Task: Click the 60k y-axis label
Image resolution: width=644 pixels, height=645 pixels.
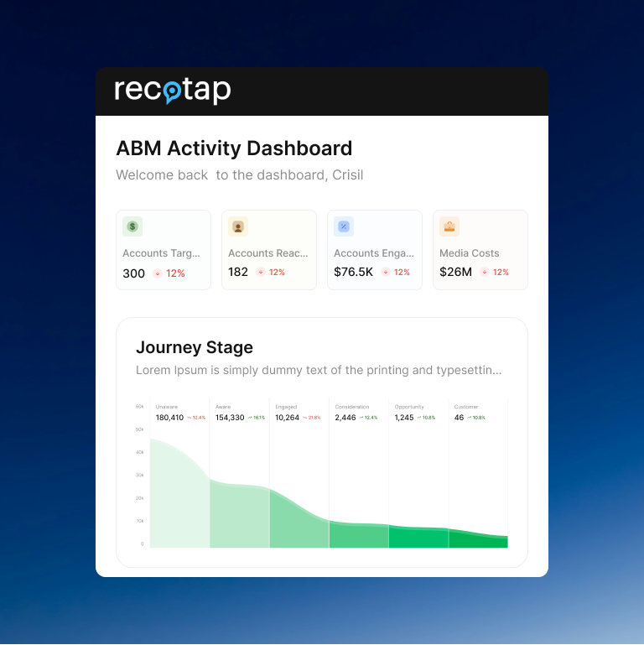Action: pos(139,407)
